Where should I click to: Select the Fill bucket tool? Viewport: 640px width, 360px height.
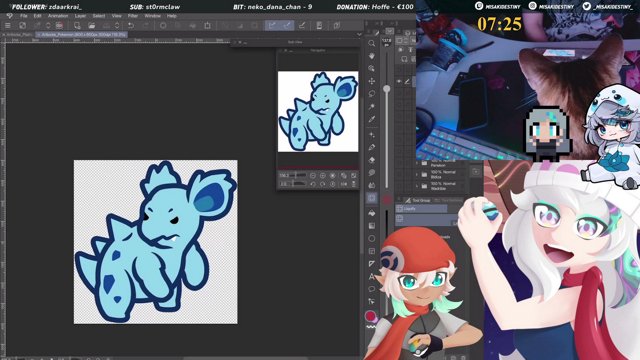tap(371, 213)
